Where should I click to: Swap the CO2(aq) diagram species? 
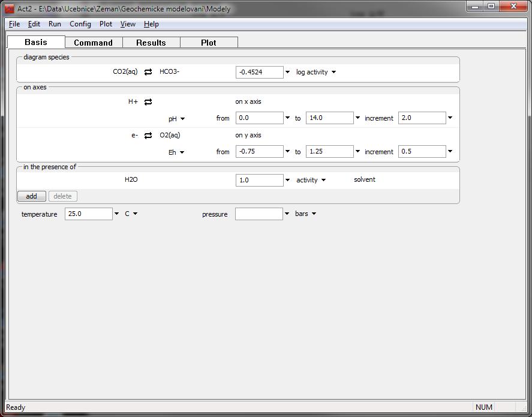tap(148, 72)
